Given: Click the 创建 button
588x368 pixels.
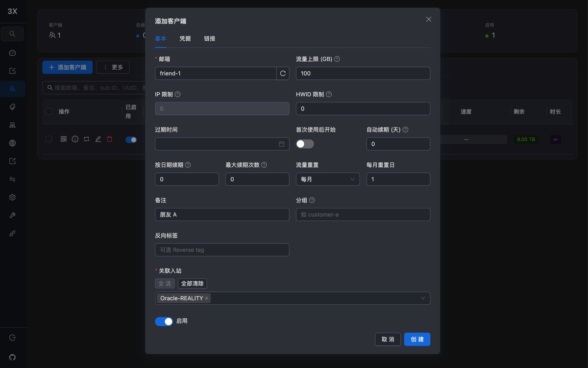Looking at the screenshot, I should coord(417,340).
